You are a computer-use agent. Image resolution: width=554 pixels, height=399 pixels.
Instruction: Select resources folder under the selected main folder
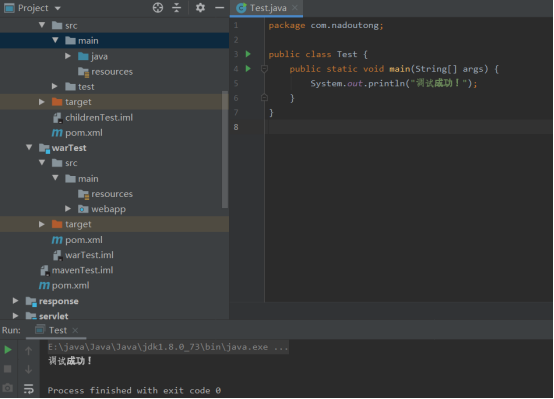click(105, 71)
